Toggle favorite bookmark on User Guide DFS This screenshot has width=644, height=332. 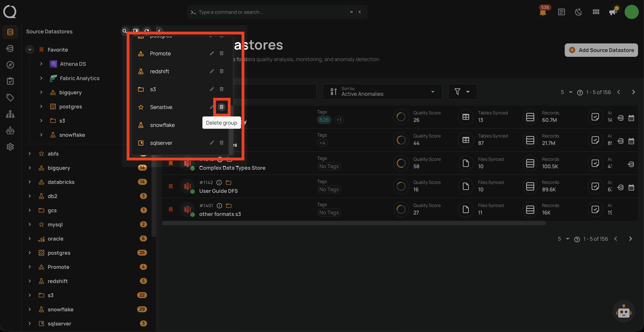(171, 186)
